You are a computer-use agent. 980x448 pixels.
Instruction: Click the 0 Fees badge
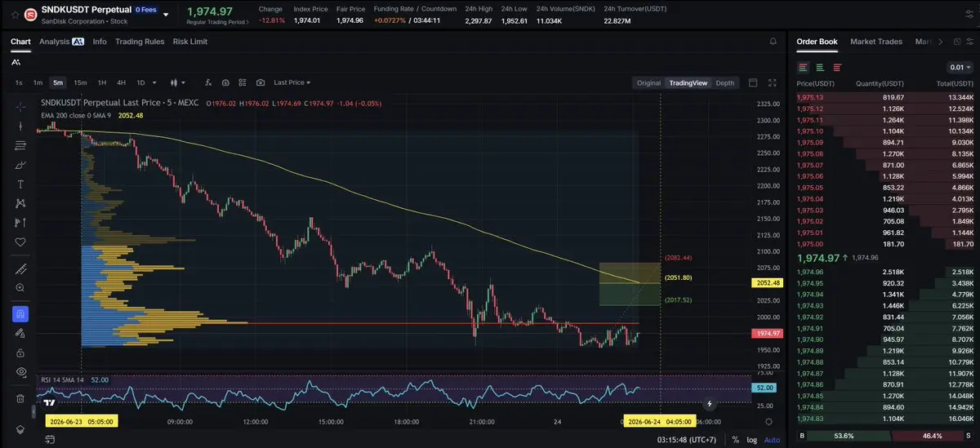[147, 9]
